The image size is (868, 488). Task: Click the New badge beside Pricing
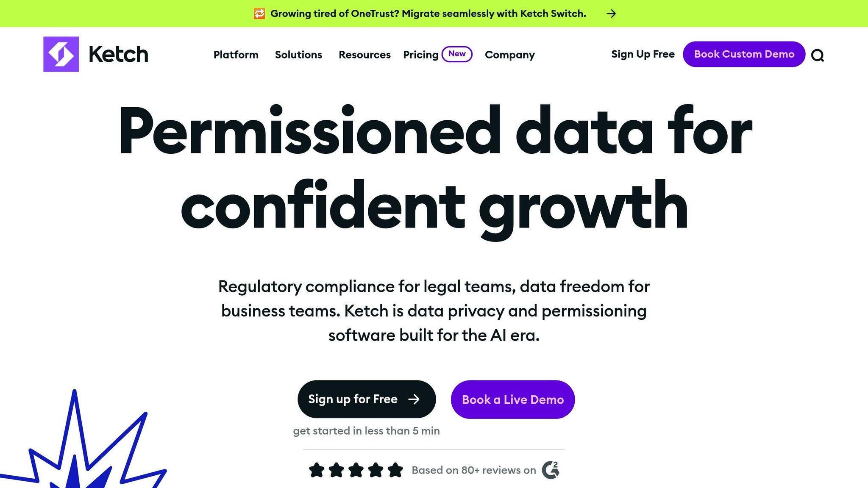click(x=457, y=54)
